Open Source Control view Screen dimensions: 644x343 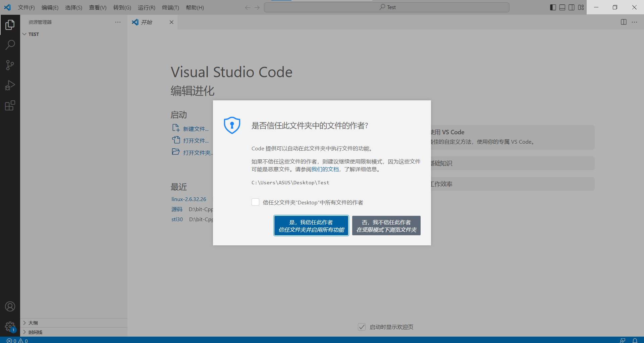click(x=10, y=65)
